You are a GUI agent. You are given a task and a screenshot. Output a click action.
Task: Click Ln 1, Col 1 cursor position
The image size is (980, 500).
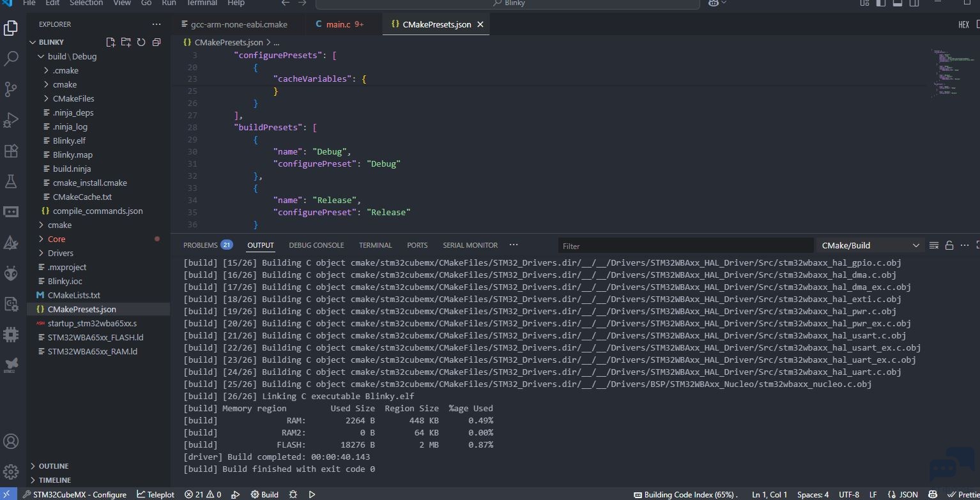point(769,494)
